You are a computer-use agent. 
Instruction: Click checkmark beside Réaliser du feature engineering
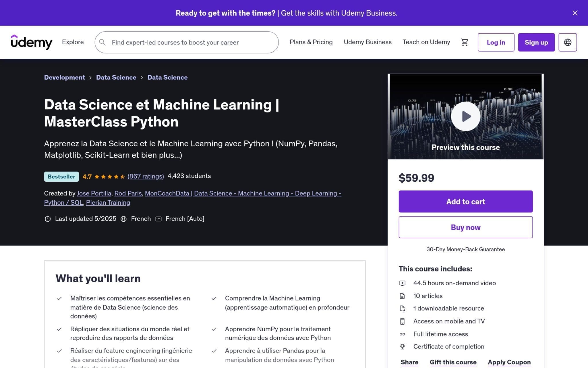click(59, 351)
